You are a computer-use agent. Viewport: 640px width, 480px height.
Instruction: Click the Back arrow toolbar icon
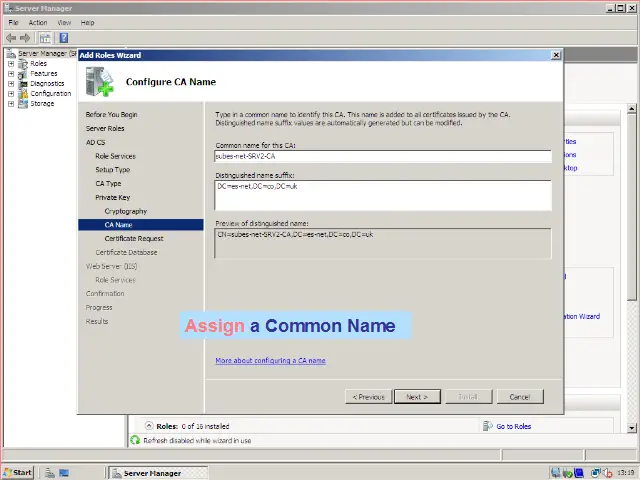point(11,38)
